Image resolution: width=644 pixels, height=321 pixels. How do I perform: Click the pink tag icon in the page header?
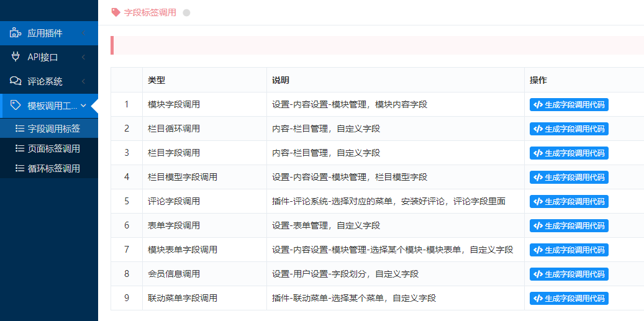[116, 12]
